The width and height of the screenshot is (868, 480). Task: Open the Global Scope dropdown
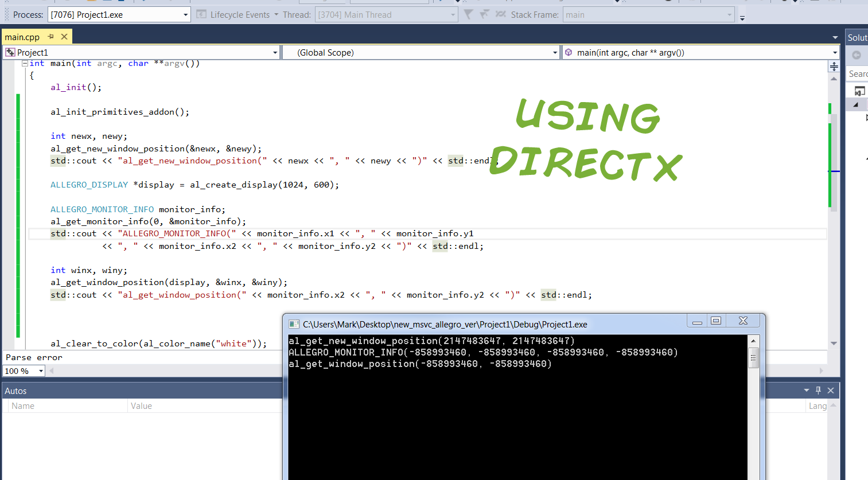tap(555, 53)
